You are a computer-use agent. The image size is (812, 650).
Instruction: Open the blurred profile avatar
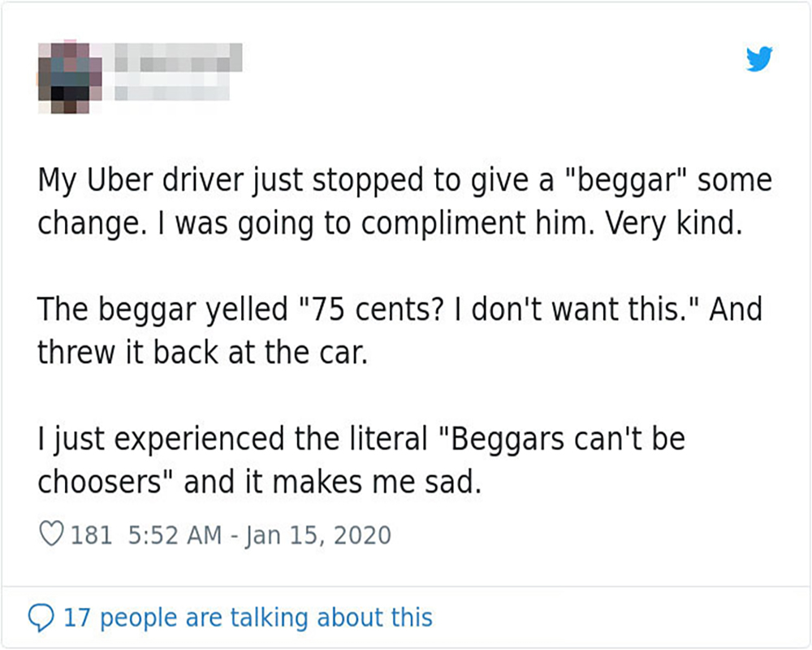pos(69,71)
